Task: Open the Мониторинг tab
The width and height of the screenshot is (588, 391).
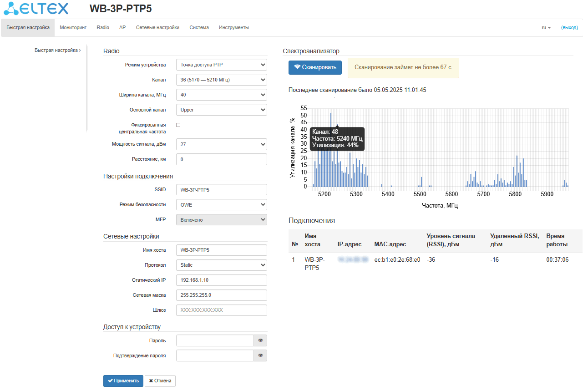Action: click(x=73, y=27)
